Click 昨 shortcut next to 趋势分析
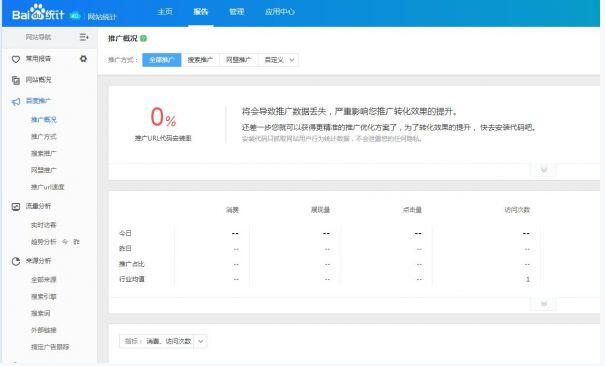The width and height of the screenshot is (605, 366). point(76,242)
